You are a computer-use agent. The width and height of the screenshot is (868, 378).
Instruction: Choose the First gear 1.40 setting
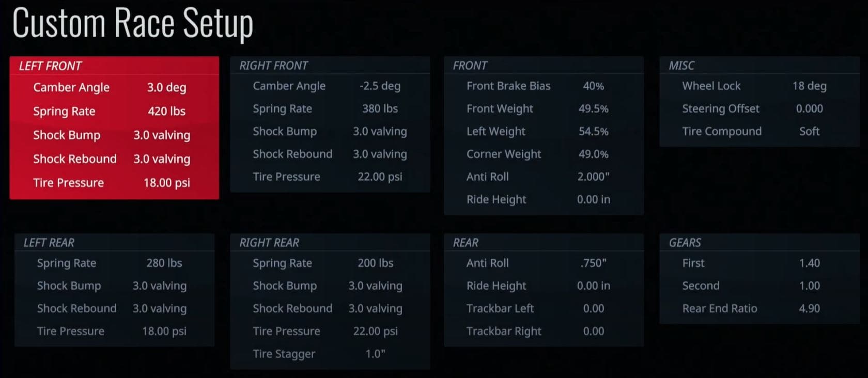(x=760, y=263)
